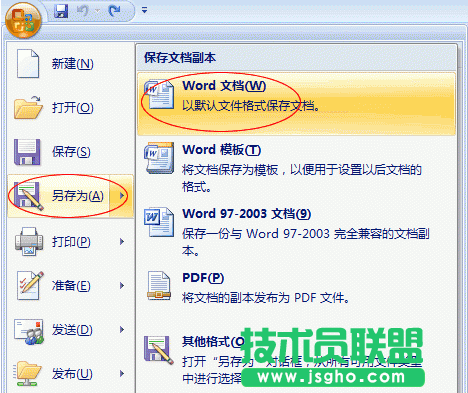
Task: Click the Word 文档(W) document icon
Action: [159, 95]
